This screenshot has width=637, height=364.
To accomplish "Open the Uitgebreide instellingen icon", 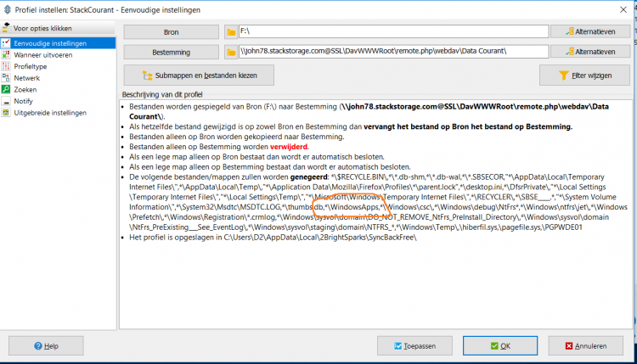I will (7, 112).
